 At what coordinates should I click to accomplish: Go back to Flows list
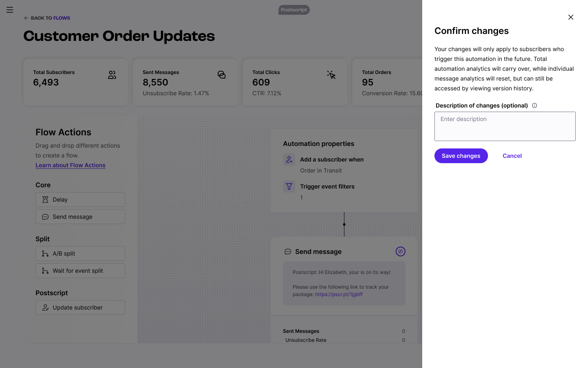coord(47,18)
